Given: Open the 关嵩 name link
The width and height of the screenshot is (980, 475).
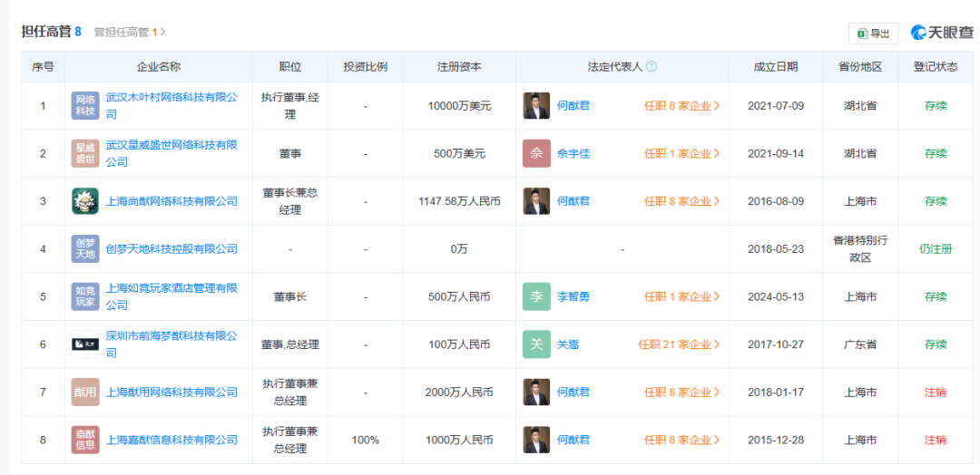Looking at the screenshot, I should tap(567, 344).
